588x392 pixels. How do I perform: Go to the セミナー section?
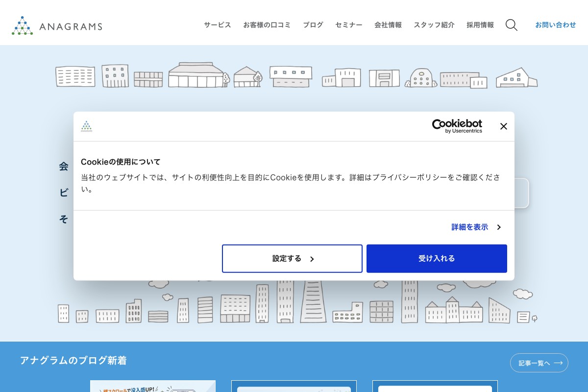click(x=349, y=25)
